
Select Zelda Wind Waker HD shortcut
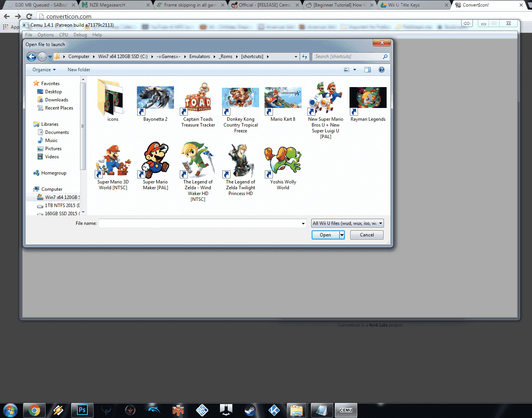click(198, 171)
